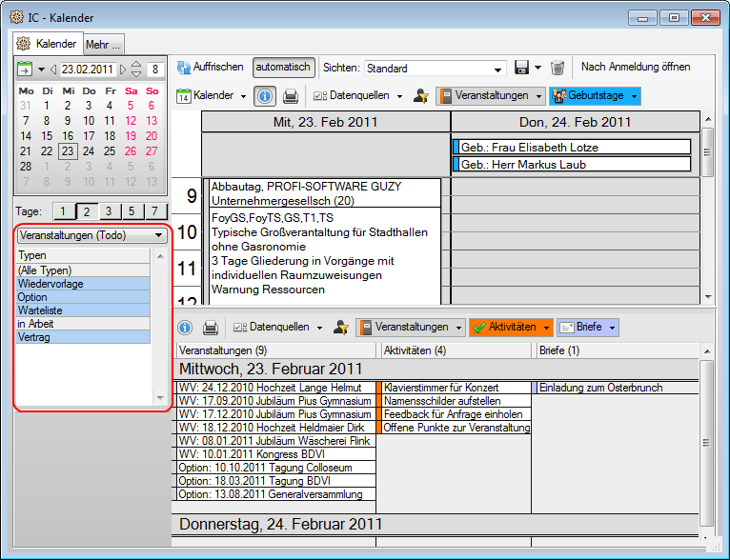Click the save view floppy disk icon

tap(521, 68)
